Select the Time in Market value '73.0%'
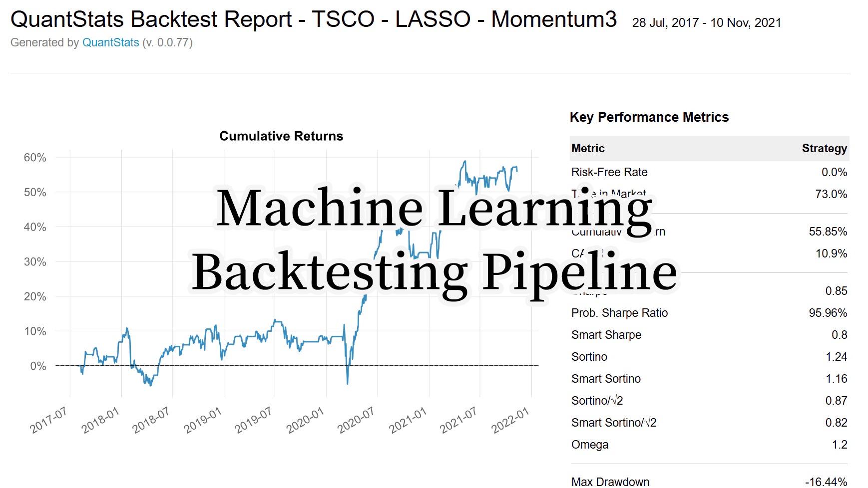The image size is (868, 488). pyautogui.click(x=831, y=194)
